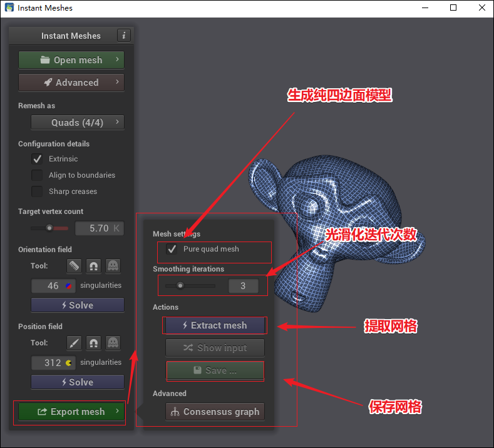Open the info button beside Instant Meshes title
494x448 pixels.
124,36
